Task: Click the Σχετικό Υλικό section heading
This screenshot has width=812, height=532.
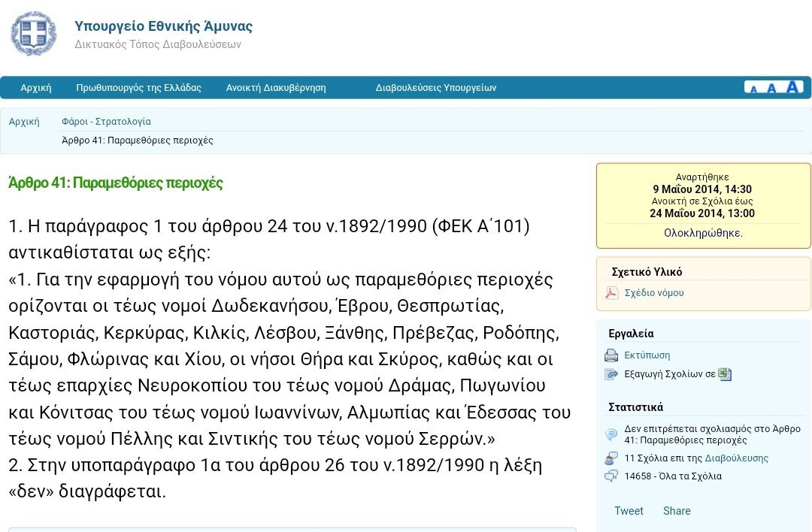Action: point(647,272)
